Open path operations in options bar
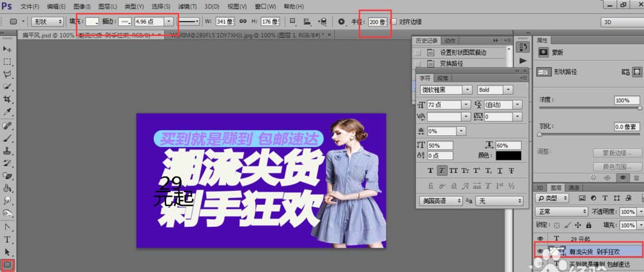 click(x=292, y=21)
